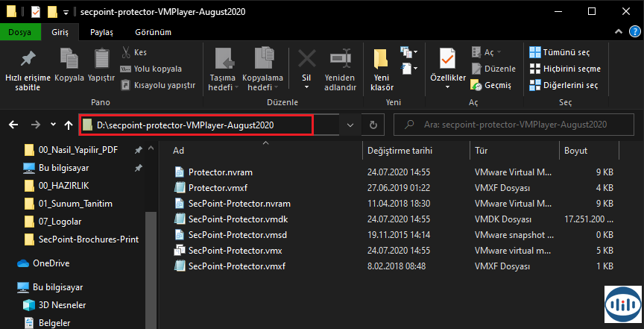This screenshot has height=329, width=644.
Task: Click the Yapıştır clipboard icon
Action: click(x=101, y=59)
